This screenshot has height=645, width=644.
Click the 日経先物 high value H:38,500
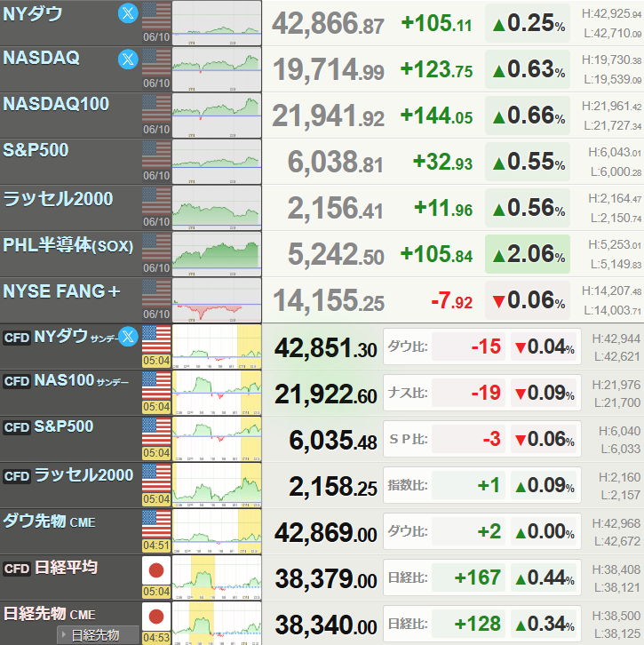pyautogui.click(x=616, y=616)
